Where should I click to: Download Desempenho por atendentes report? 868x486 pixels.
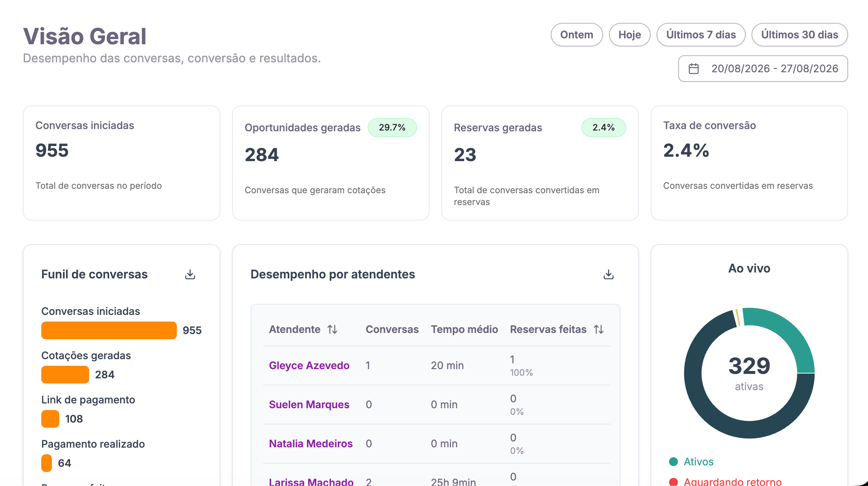coord(609,274)
